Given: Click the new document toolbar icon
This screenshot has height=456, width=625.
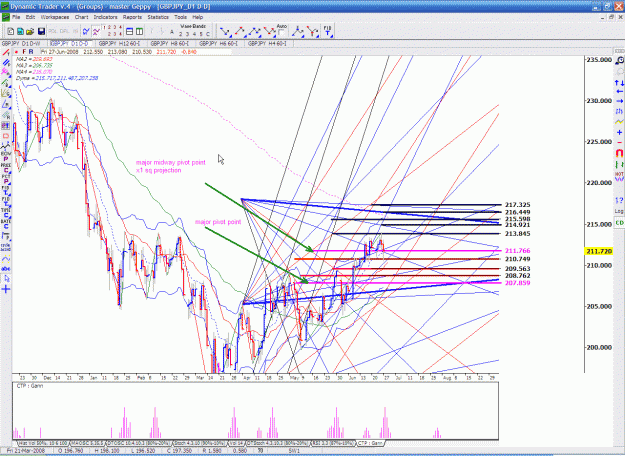Looking at the screenshot, I should tap(11, 31).
